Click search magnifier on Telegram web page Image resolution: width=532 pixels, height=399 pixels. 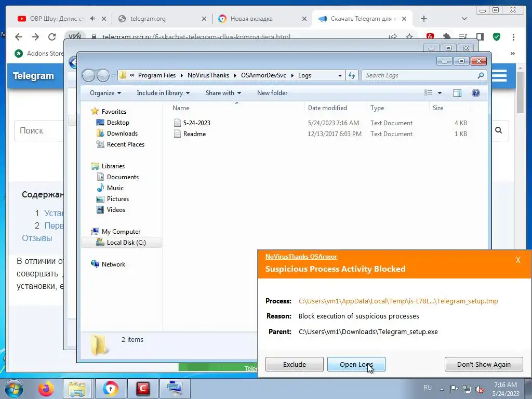coord(498,130)
